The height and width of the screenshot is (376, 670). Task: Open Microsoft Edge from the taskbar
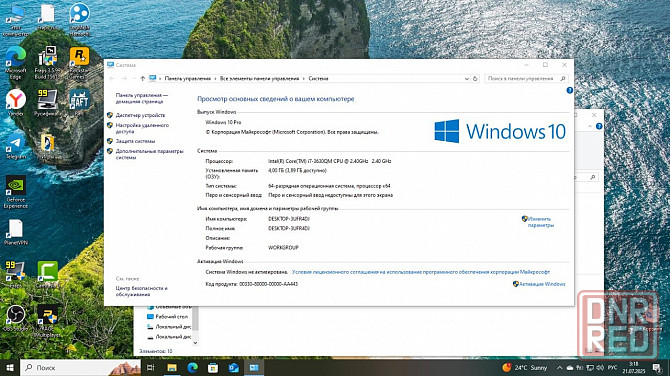(192, 367)
